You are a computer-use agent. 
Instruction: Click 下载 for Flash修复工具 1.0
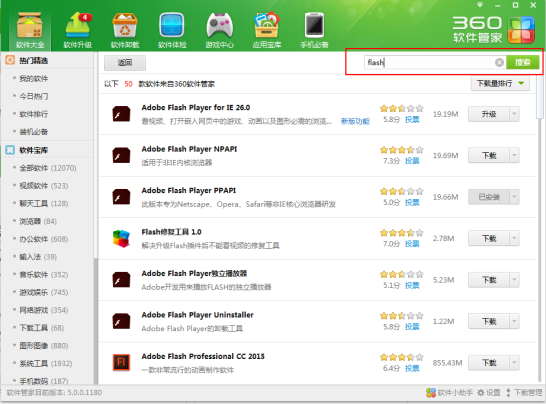[x=489, y=238]
